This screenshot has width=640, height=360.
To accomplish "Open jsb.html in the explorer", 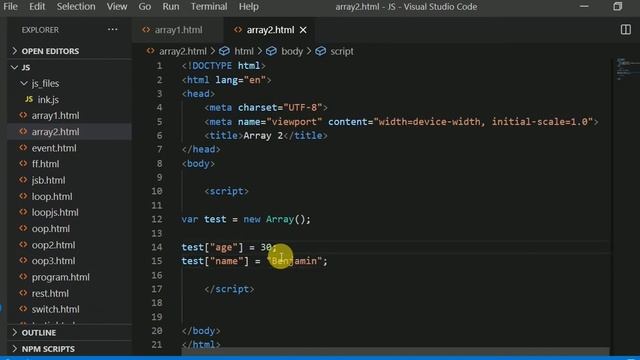I will (69, 180).
